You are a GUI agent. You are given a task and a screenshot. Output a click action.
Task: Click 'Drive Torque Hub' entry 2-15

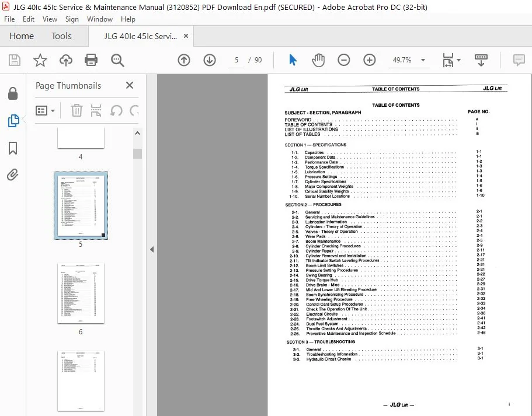point(322,280)
